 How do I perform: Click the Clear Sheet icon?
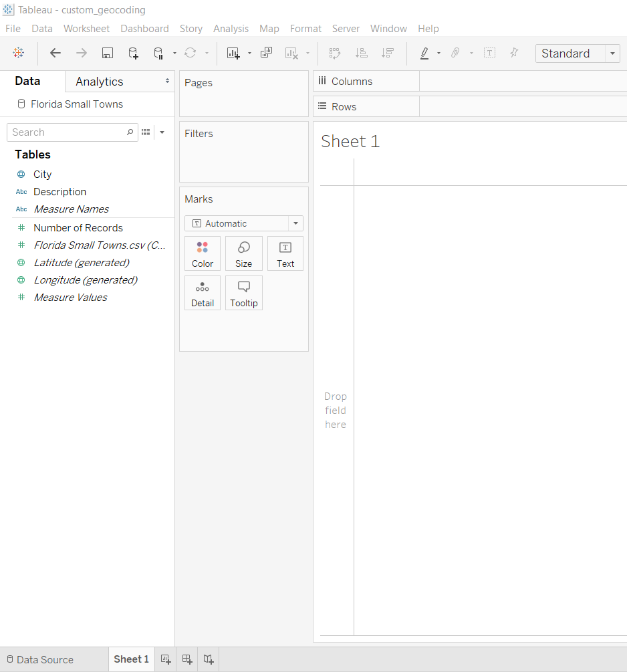point(291,53)
